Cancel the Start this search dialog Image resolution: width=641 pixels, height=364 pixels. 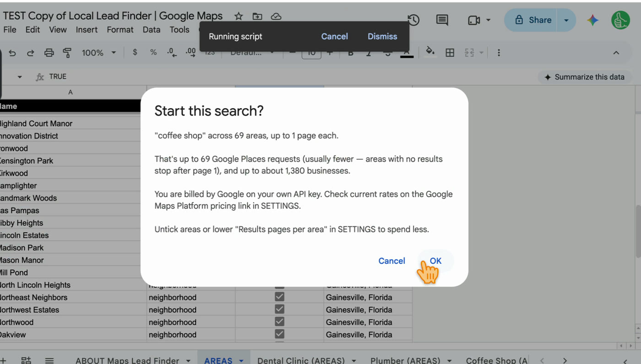[x=391, y=261]
